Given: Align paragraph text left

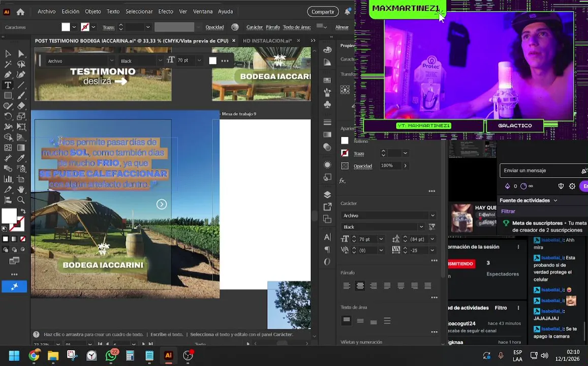Looking at the screenshot, I should [x=347, y=286].
